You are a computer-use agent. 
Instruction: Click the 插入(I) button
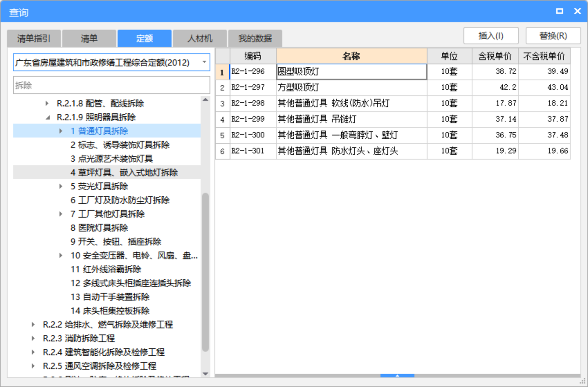pyautogui.click(x=491, y=36)
